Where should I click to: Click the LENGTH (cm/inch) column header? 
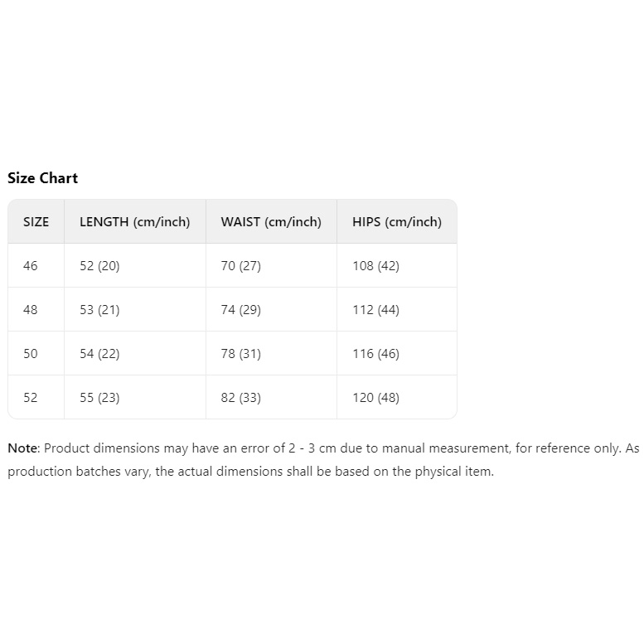point(134,222)
